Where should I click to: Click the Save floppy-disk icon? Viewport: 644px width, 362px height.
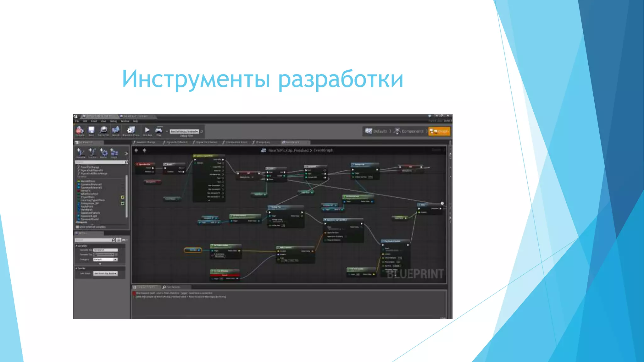pos(91,130)
